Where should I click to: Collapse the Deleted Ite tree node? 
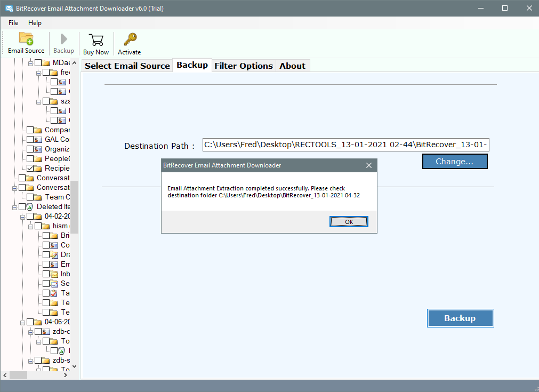tap(14, 207)
